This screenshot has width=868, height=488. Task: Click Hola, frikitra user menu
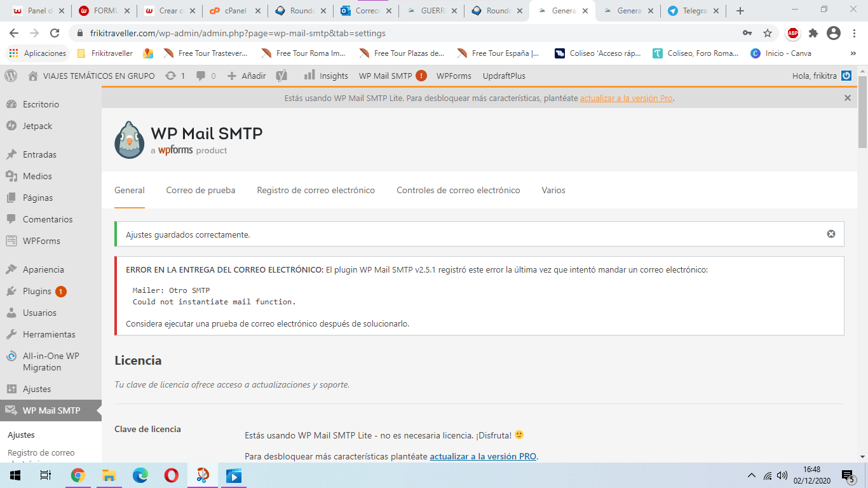click(x=822, y=76)
